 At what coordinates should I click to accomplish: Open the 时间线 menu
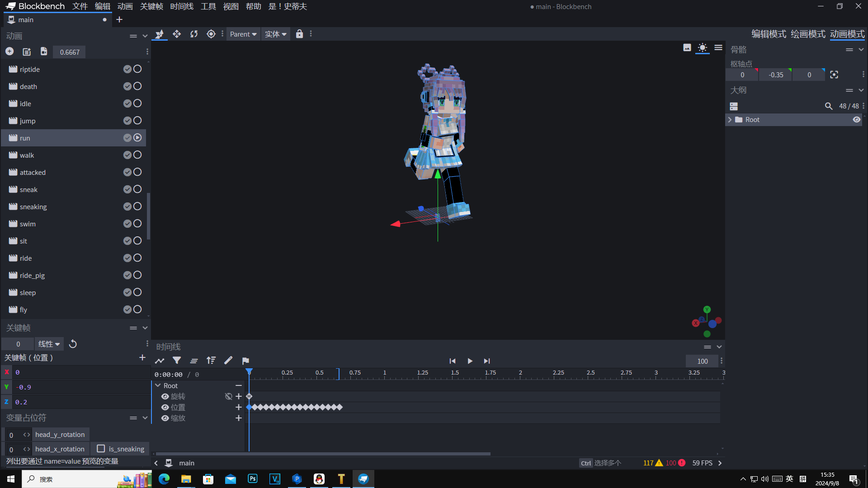tap(182, 6)
